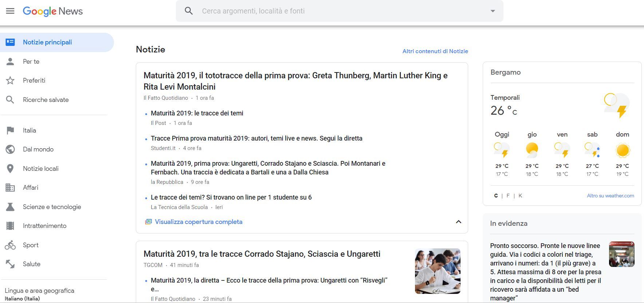Open the Per te section
Image resolution: width=644 pixels, height=303 pixels.
click(x=31, y=62)
